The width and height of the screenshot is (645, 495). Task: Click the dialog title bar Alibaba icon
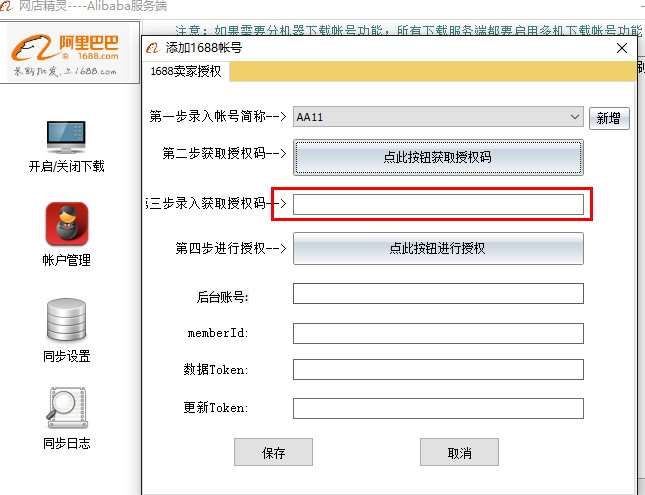(153, 48)
